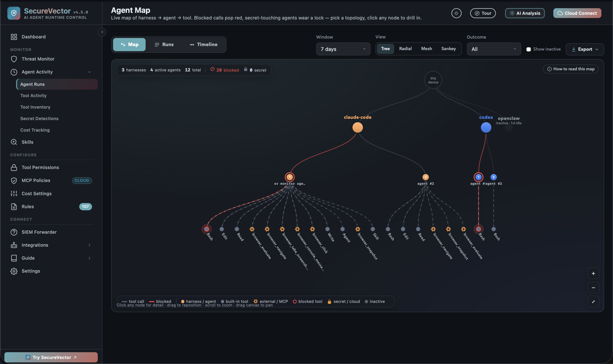Click the sv monitor agent node
The image size is (613, 364).
tap(289, 177)
